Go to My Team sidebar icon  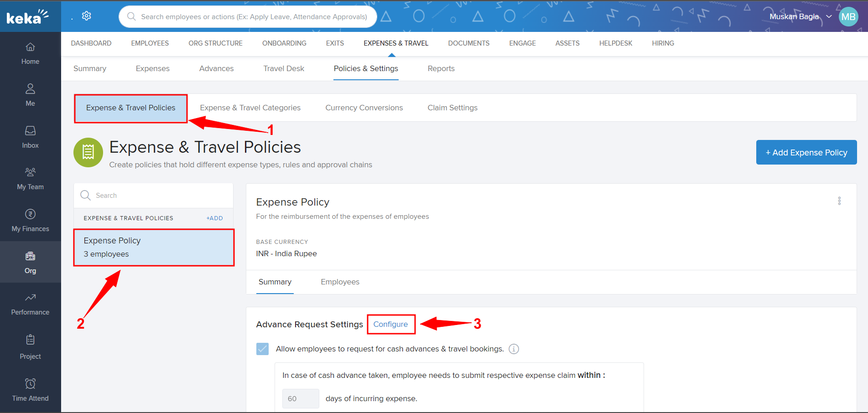click(x=30, y=172)
